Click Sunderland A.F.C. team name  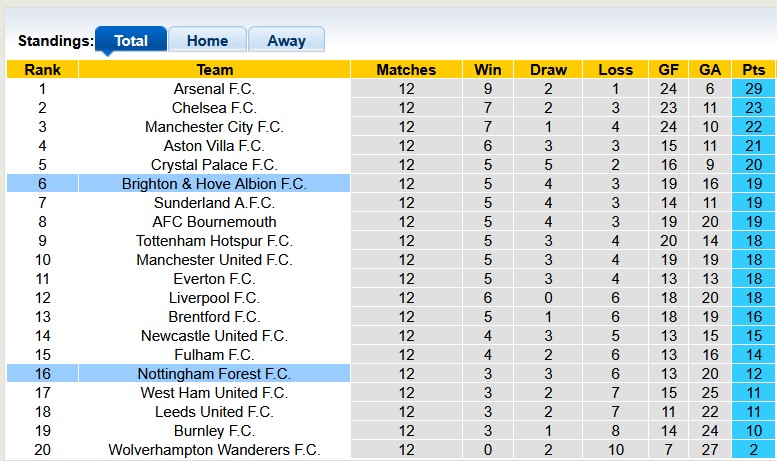[x=214, y=203]
